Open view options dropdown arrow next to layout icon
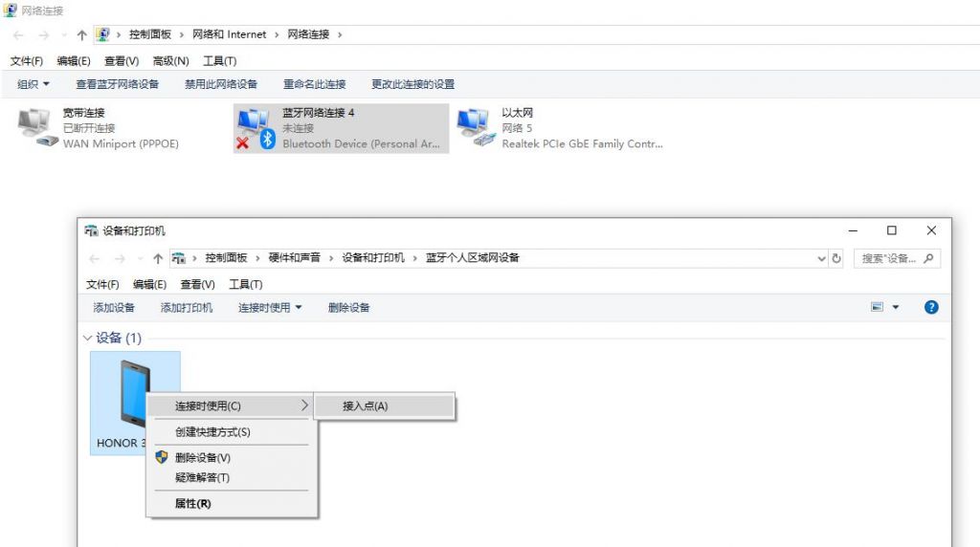 point(896,307)
